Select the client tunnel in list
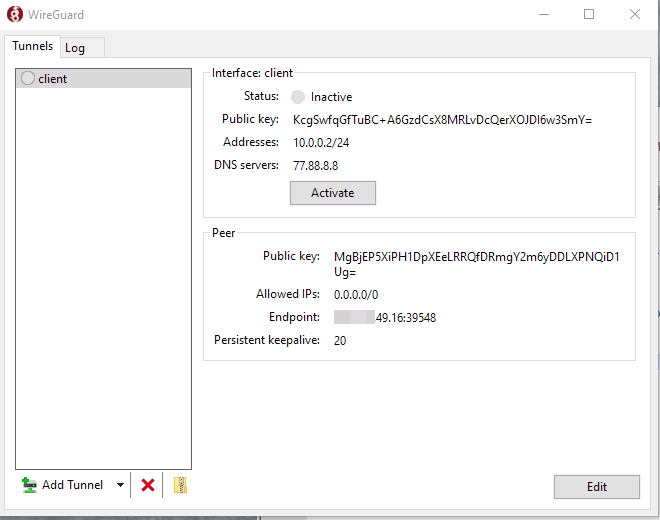660x520 pixels. tap(52, 78)
